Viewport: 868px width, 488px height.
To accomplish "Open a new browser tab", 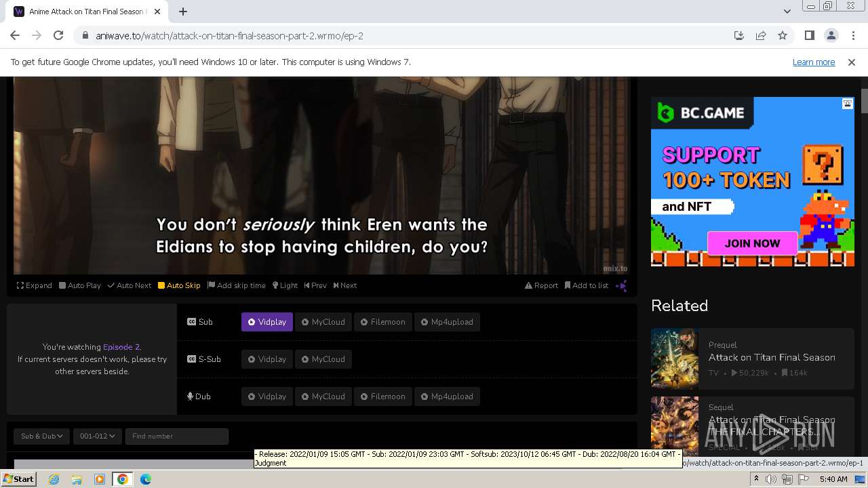I will (x=183, y=11).
